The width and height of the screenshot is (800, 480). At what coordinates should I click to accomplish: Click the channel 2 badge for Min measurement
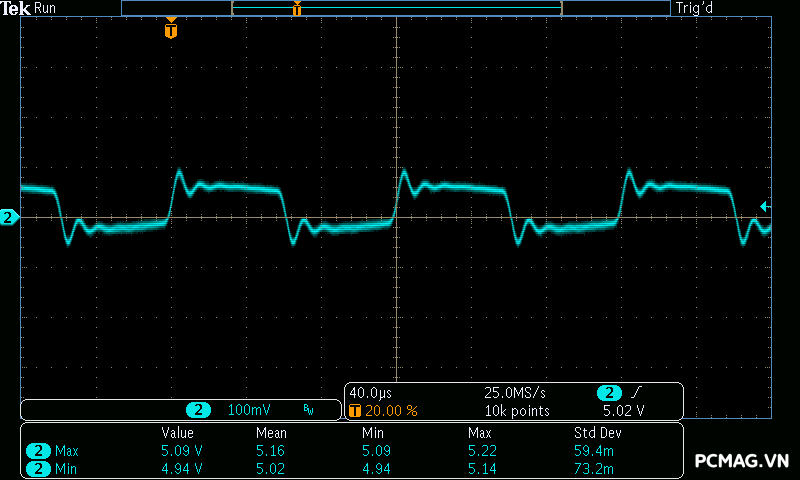pyautogui.click(x=39, y=468)
